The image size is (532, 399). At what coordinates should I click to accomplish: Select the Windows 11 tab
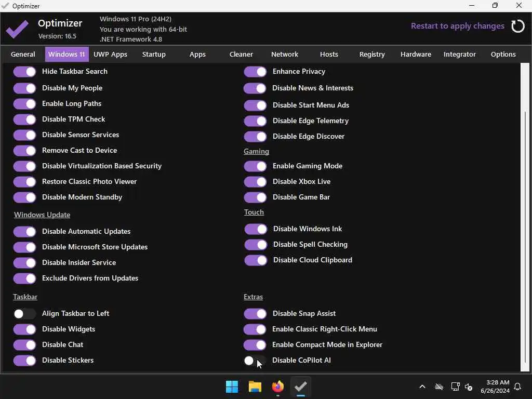pos(67,54)
